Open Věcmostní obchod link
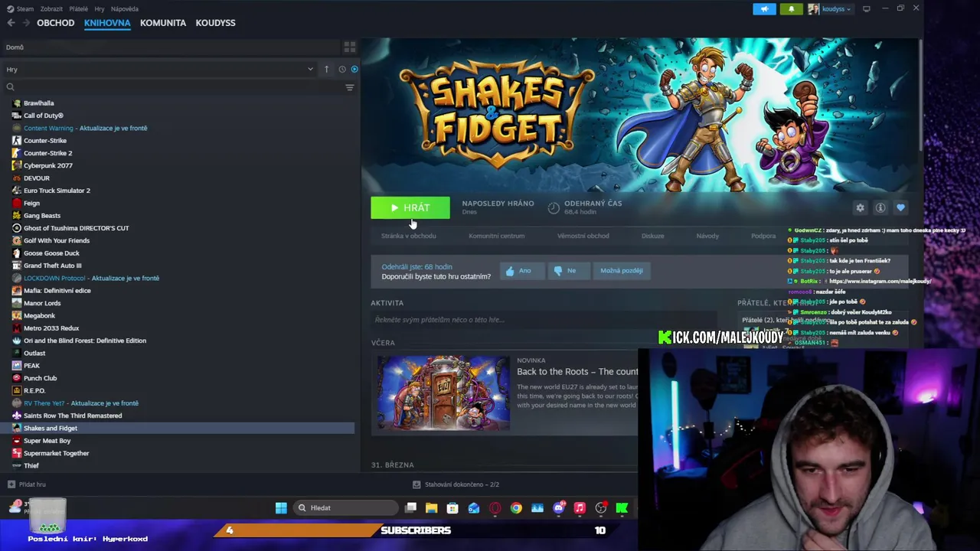980x551 pixels. click(x=583, y=236)
